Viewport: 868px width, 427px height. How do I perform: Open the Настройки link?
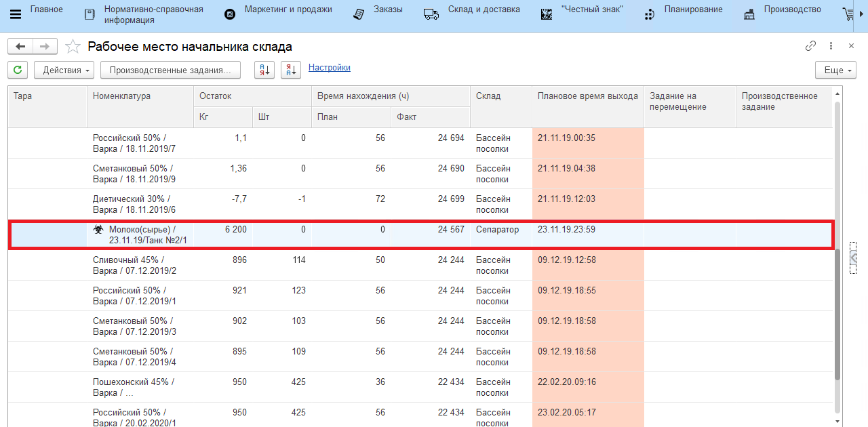point(329,68)
